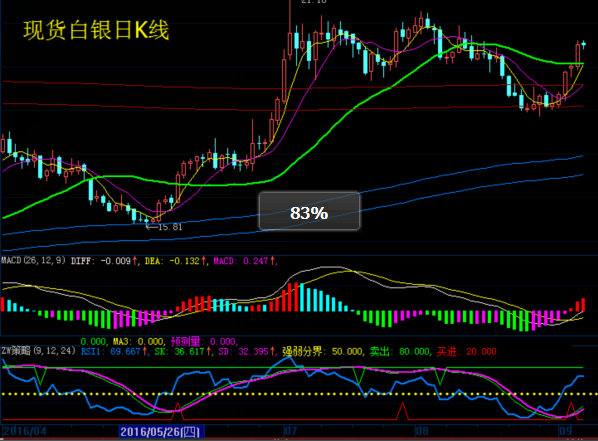Open the ZW策略(9,12,24) indicator label
The height and width of the screenshot is (441, 598).
tap(39, 351)
